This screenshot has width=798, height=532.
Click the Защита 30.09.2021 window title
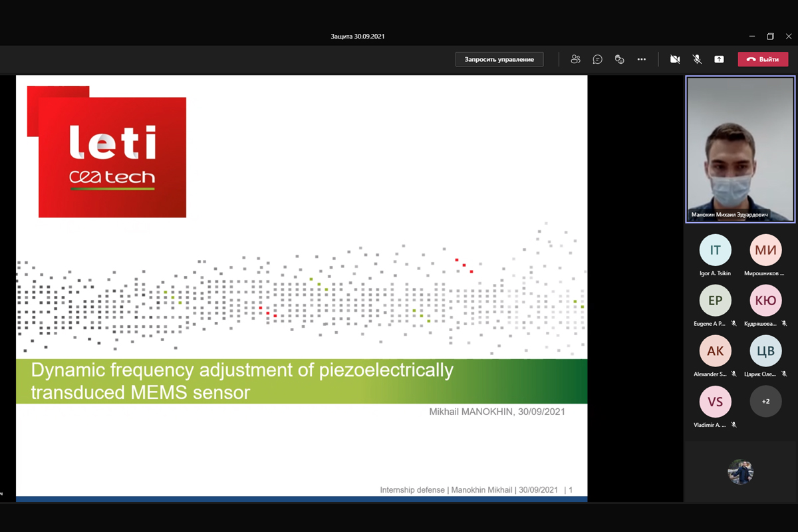(358, 37)
